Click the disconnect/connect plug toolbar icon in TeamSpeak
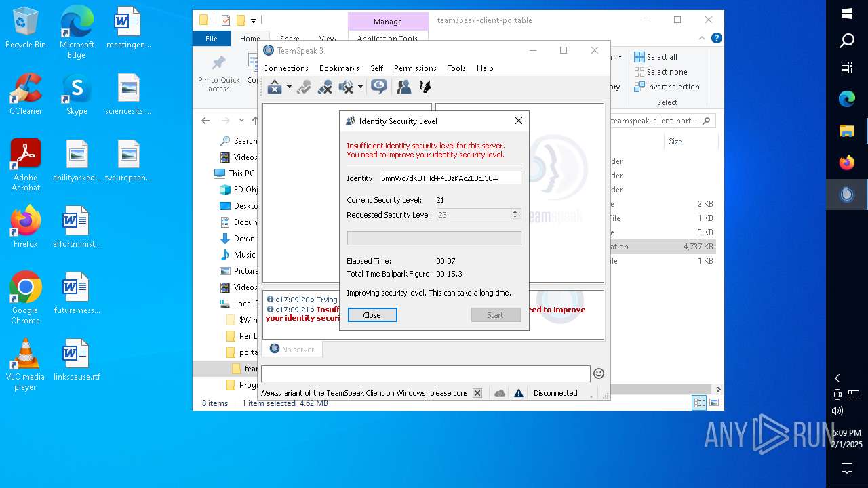Image resolution: width=868 pixels, height=488 pixels. click(304, 87)
